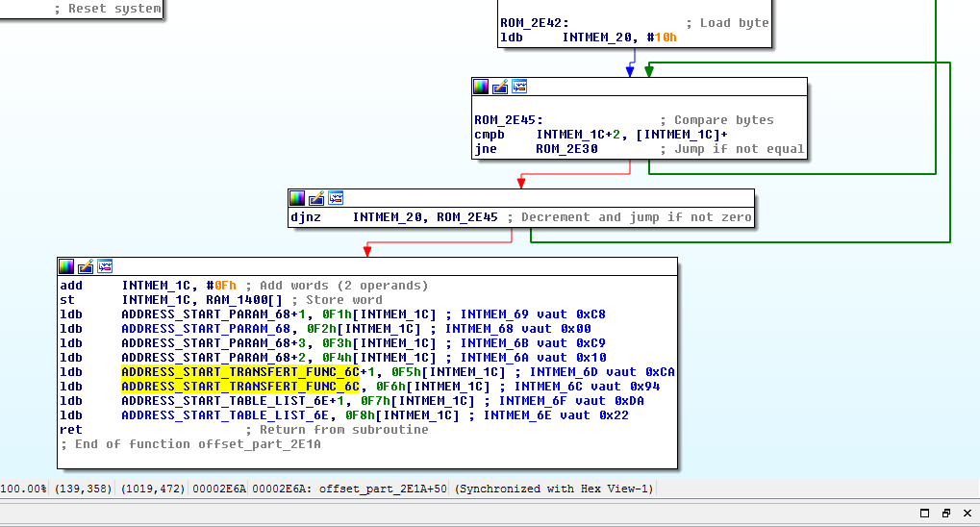
Task: Click ADDRESS_START_PARAM_68+1 operand
Action: pyautogui.click(x=214, y=314)
